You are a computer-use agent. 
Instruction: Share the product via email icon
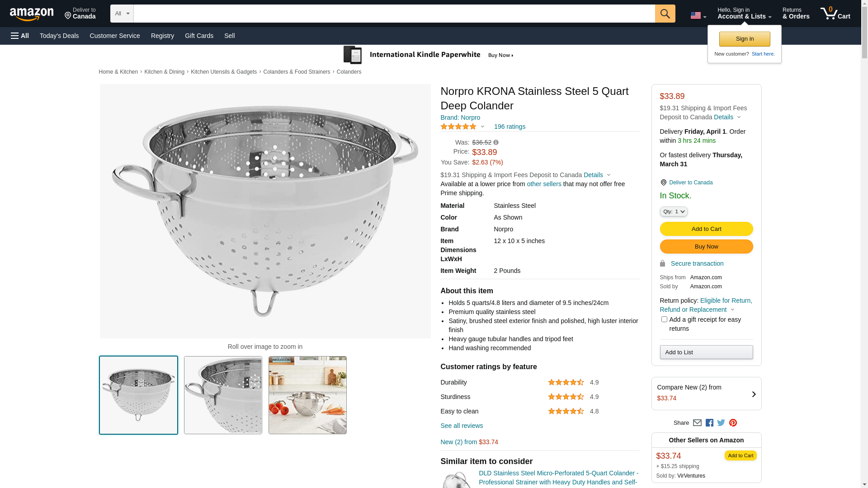(697, 423)
